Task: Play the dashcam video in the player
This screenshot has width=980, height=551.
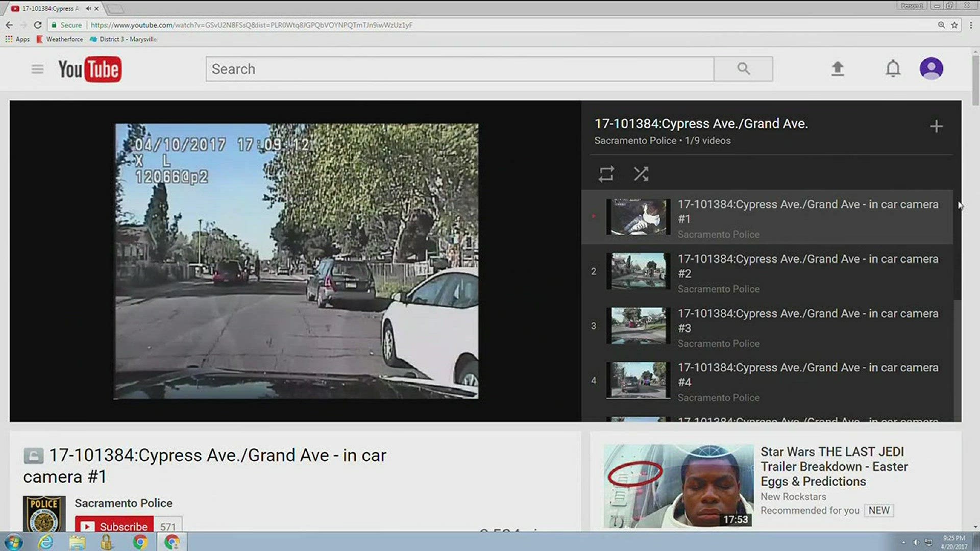Action: [296, 261]
